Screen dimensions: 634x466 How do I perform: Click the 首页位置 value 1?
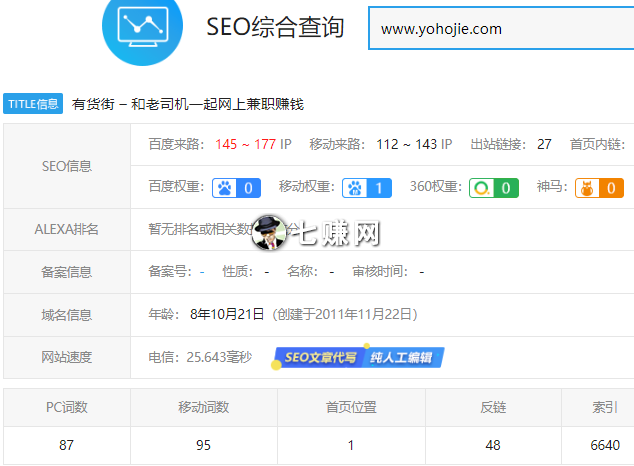(351, 445)
